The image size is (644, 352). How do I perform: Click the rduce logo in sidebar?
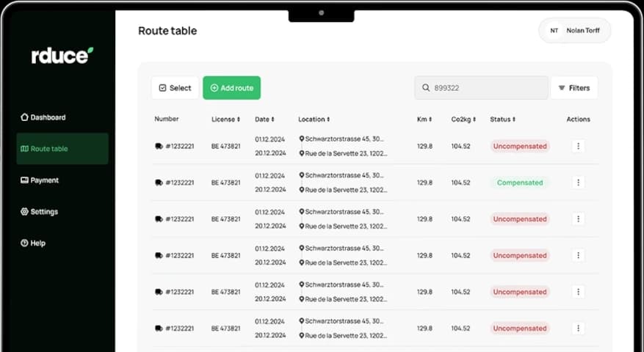62,56
